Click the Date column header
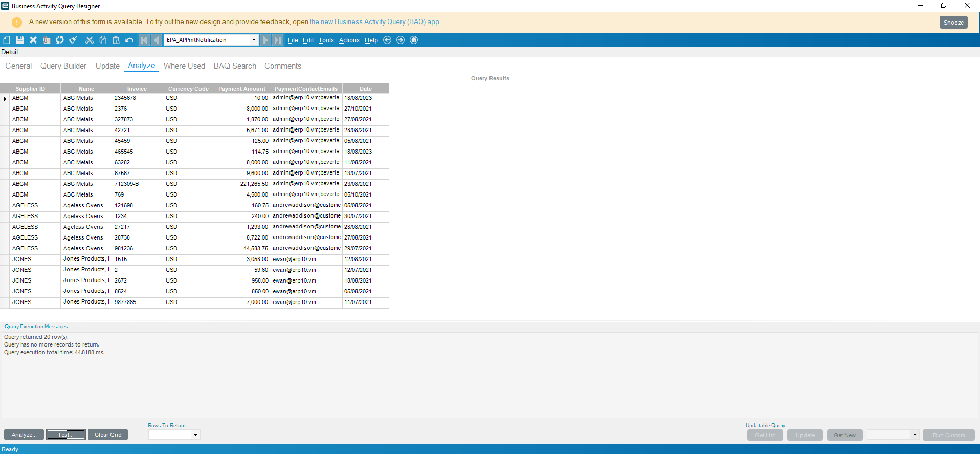Screen dimensions: 980x454 coord(366,89)
